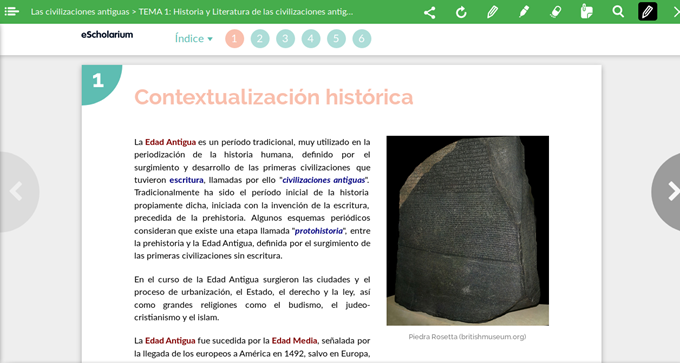
Task: Open the sticky note with paperclip tool
Action: tap(586, 12)
